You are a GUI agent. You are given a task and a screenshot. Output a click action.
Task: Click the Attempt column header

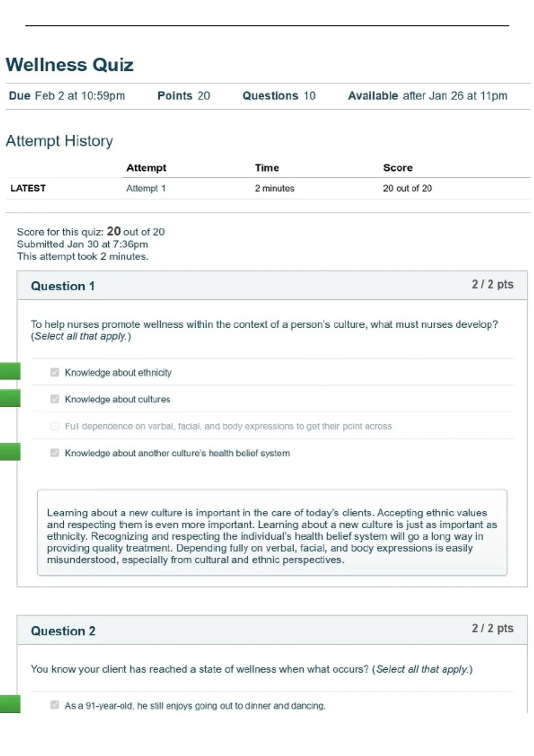click(x=146, y=168)
